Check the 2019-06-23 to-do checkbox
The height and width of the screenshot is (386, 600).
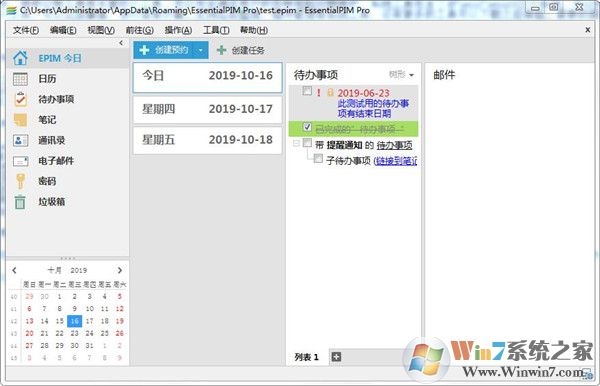pos(307,91)
